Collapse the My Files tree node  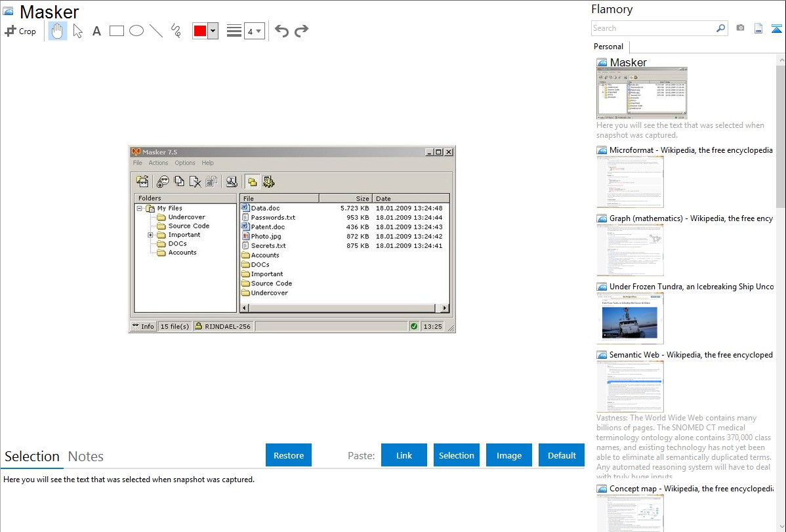coord(139,208)
